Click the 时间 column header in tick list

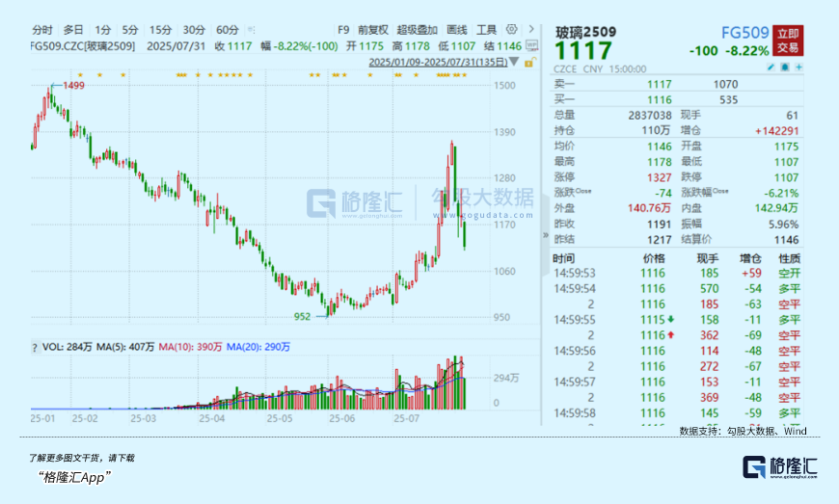click(563, 258)
